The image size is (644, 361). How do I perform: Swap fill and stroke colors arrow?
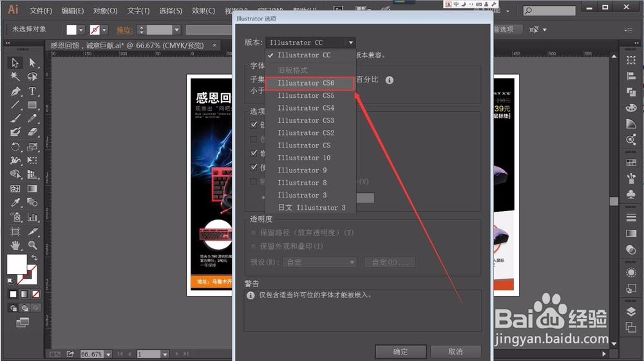point(35,257)
